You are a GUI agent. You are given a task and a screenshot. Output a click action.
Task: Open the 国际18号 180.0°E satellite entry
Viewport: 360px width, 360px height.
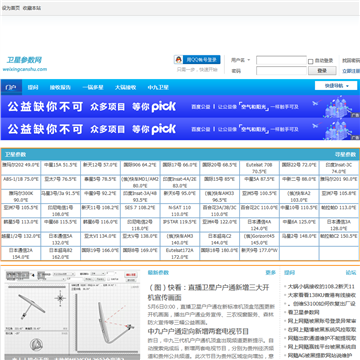[x=219, y=250]
